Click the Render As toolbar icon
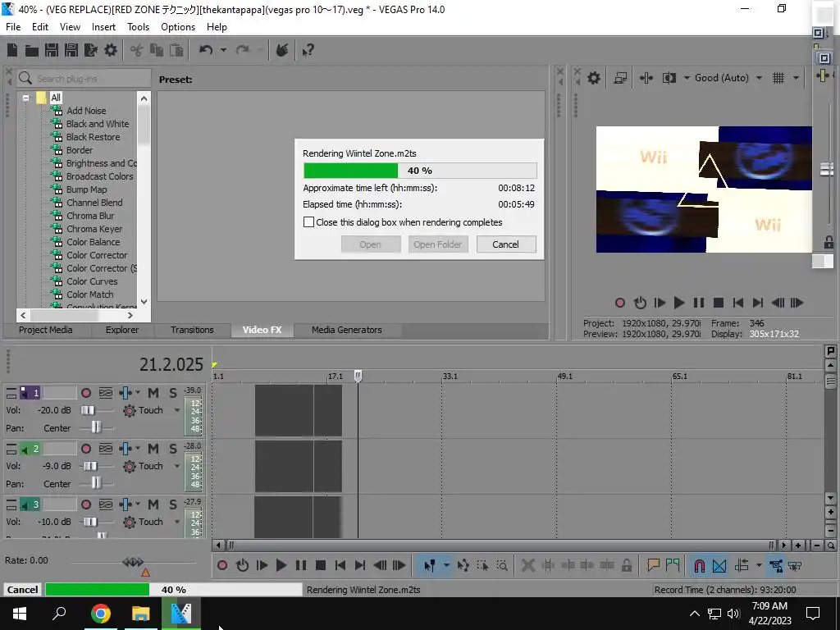Image resolution: width=840 pixels, height=630 pixels. [x=91, y=50]
